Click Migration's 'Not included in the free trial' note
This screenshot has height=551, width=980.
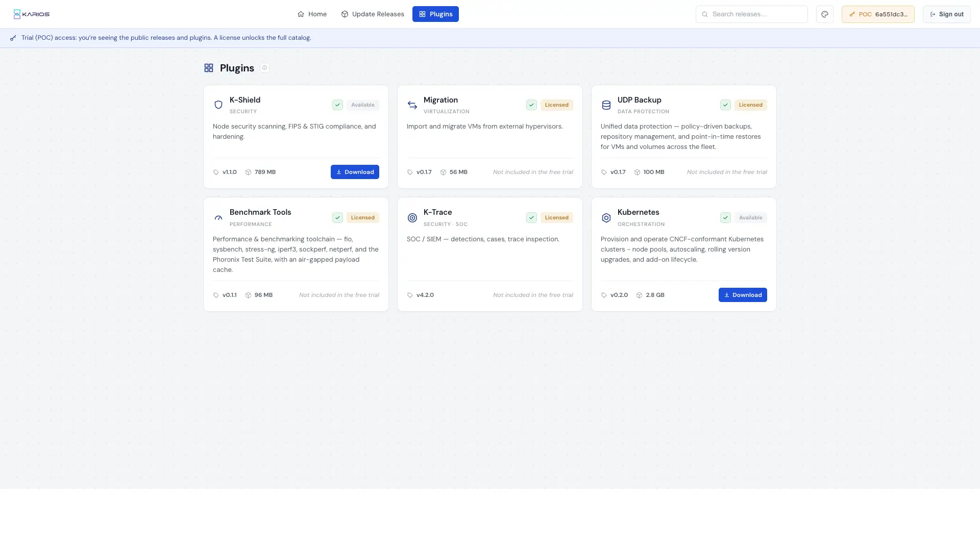[x=533, y=172]
